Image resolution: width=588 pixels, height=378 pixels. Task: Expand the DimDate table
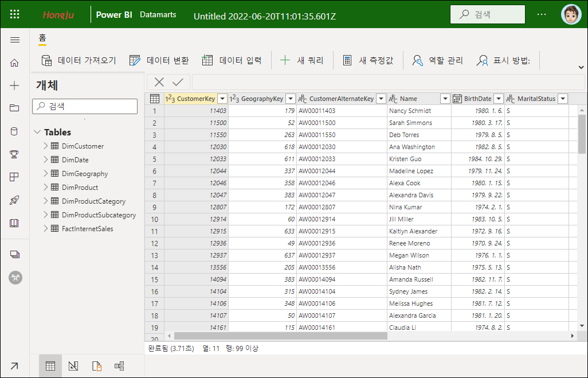pos(45,159)
